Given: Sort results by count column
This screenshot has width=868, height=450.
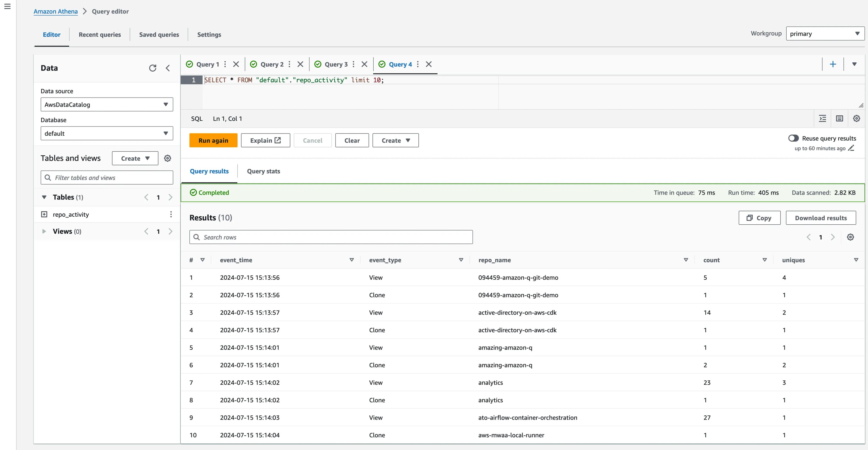Looking at the screenshot, I should [x=765, y=260].
